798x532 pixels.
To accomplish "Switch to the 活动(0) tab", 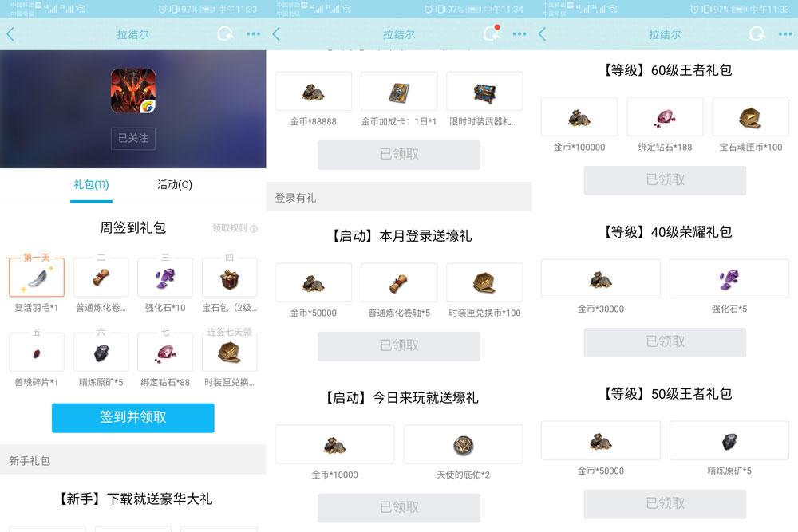I will (x=175, y=184).
